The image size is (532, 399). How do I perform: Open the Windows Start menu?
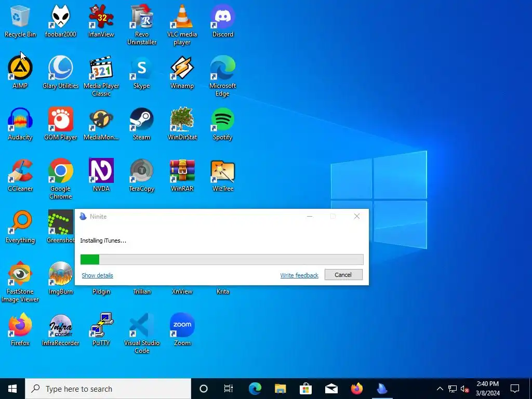(x=12, y=389)
